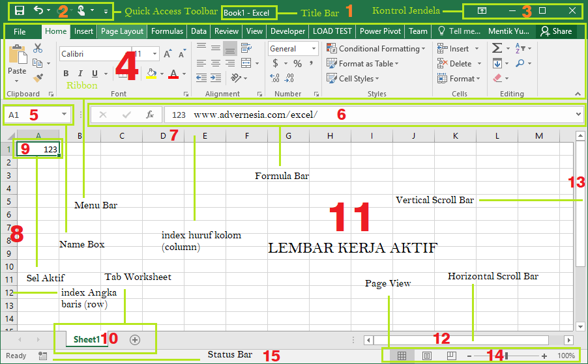Screen dimensions: 588x364
Task: Click the zoom slider handle
Action: coord(507,356)
